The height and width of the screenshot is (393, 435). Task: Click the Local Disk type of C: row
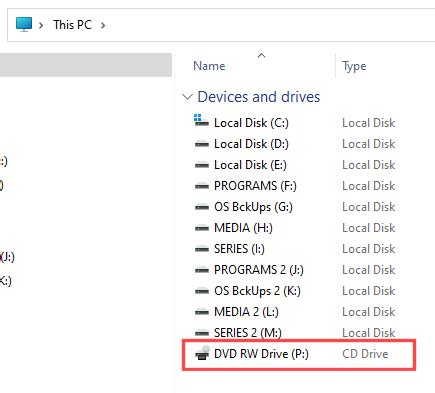[x=369, y=123]
